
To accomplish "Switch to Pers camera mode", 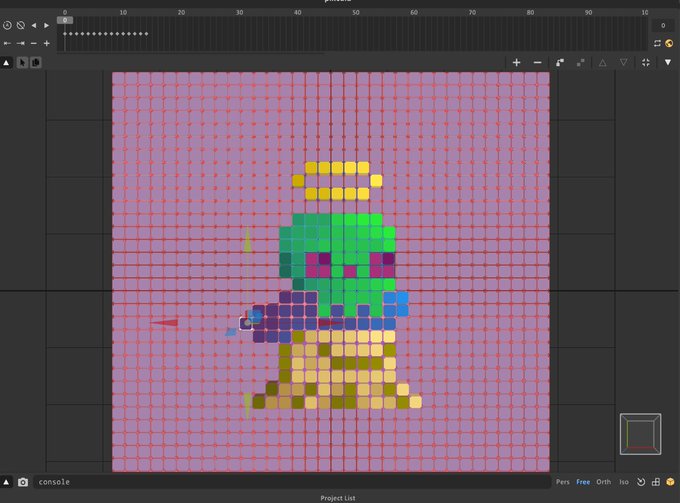I will point(563,482).
